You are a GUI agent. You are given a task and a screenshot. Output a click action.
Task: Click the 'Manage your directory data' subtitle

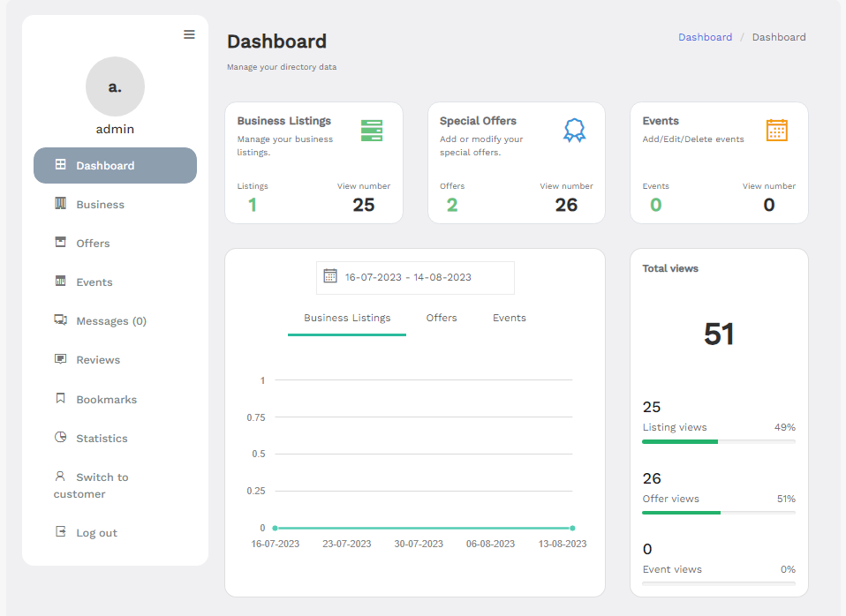[x=282, y=67]
